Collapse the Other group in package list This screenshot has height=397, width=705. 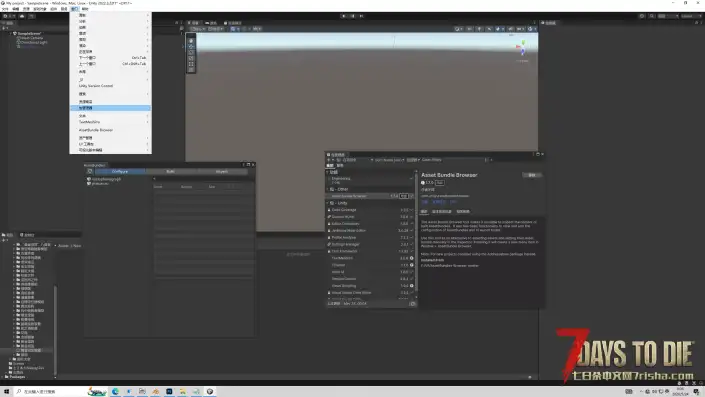coord(328,189)
